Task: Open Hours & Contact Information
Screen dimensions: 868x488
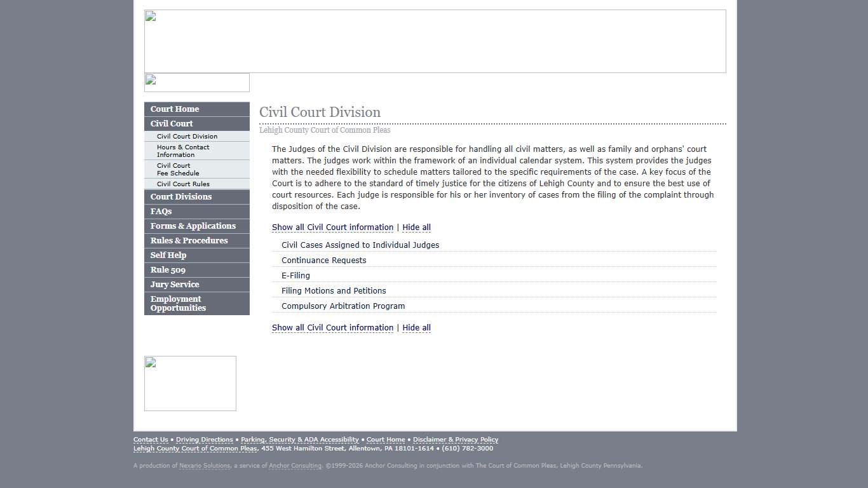Action: (x=183, y=151)
